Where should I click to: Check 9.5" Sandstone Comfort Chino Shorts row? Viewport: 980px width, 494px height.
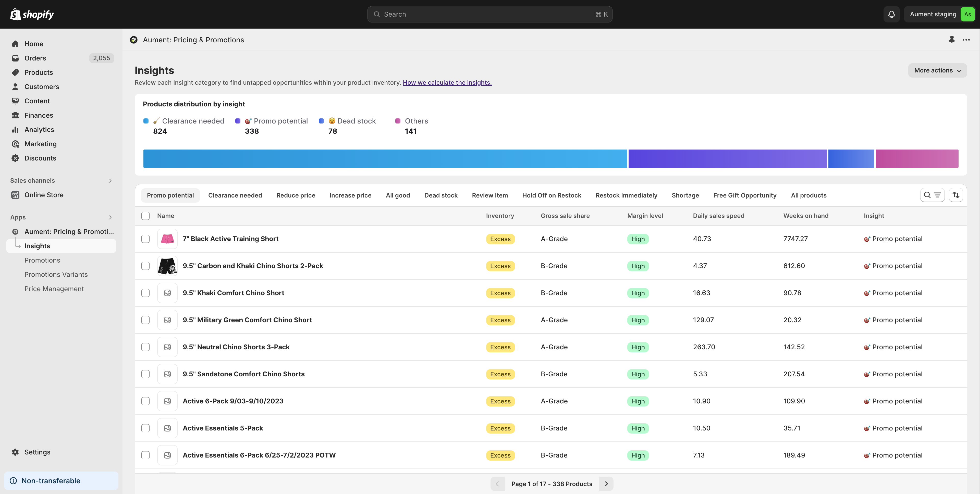click(x=145, y=374)
